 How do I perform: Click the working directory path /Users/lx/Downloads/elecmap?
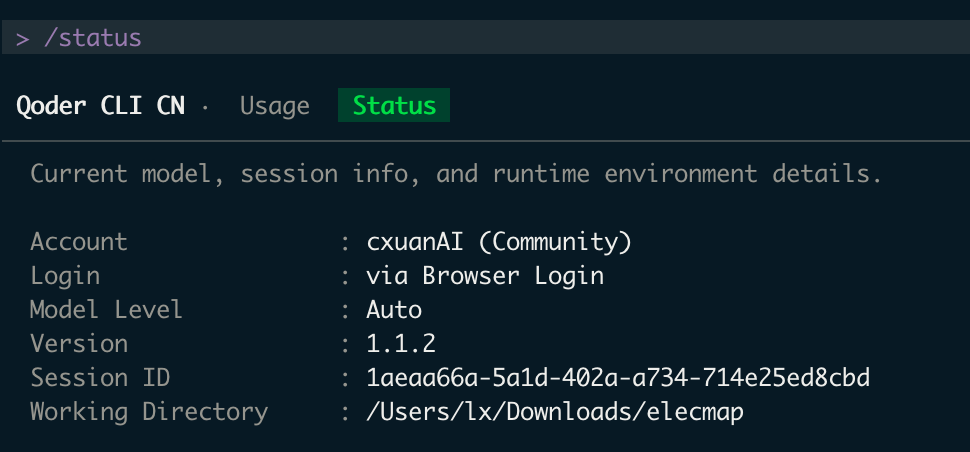click(x=555, y=411)
